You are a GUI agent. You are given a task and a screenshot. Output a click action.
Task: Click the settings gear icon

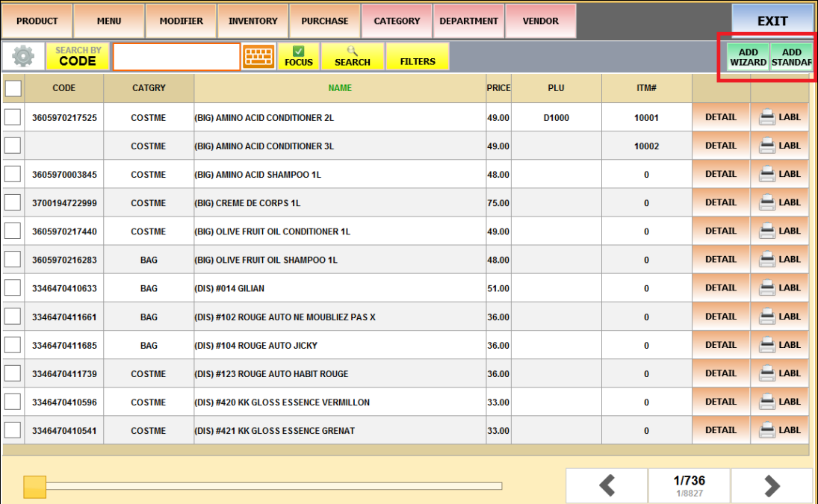pos(23,57)
